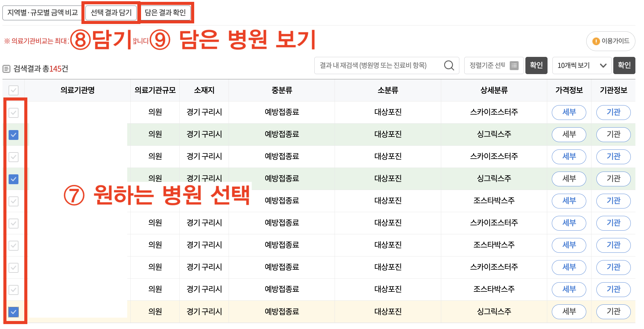The image size is (644, 329).
Task: Open the 정렬기준 선택 sort selector
Action: coord(494,65)
